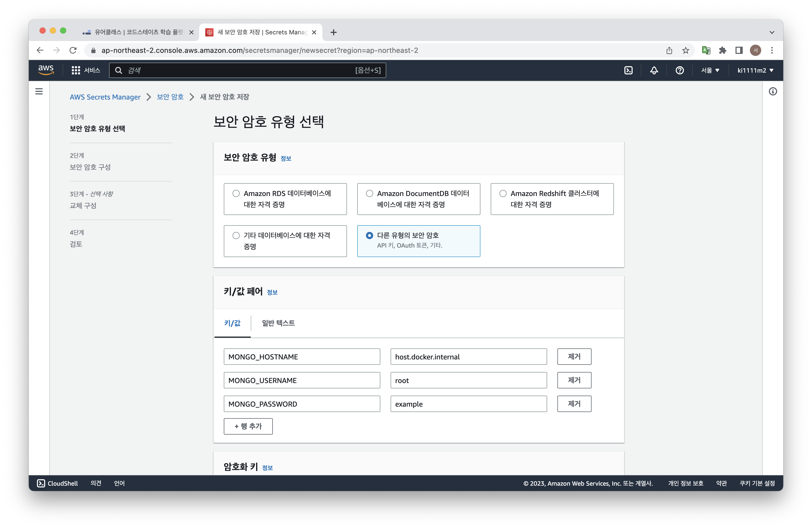
Task: Expand the tab list chevron in Chrome
Action: coord(772,32)
